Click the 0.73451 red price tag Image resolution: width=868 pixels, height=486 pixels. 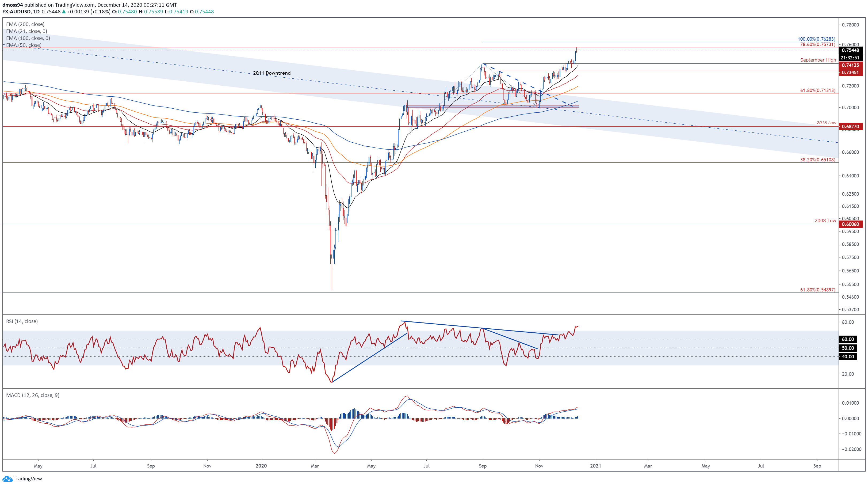click(x=850, y=73)
